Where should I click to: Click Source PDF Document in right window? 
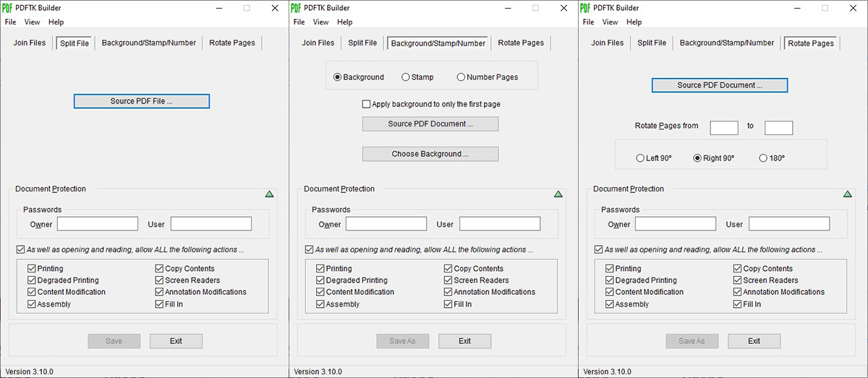720,85
